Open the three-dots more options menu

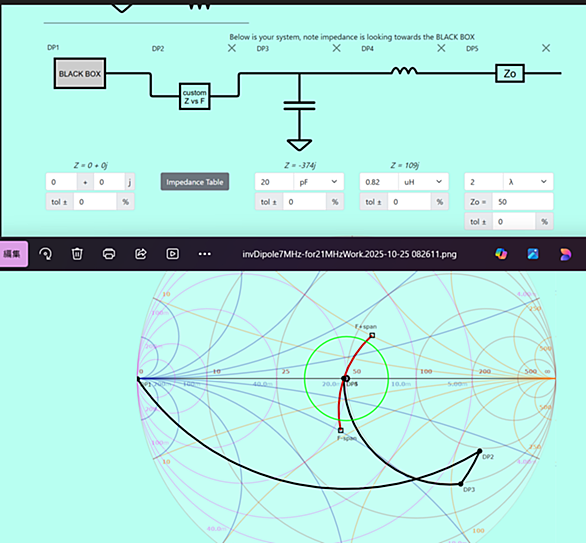coord(204,254)
